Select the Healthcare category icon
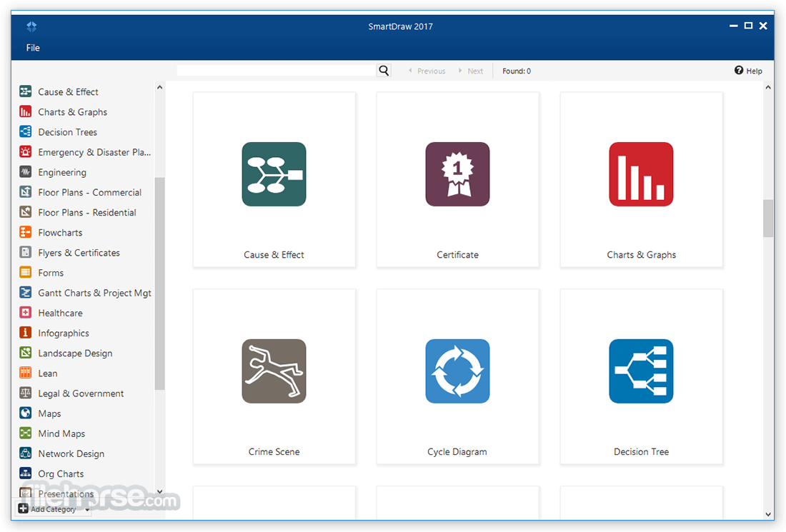Viewport: 786px width, 532px height. [26, 312]
